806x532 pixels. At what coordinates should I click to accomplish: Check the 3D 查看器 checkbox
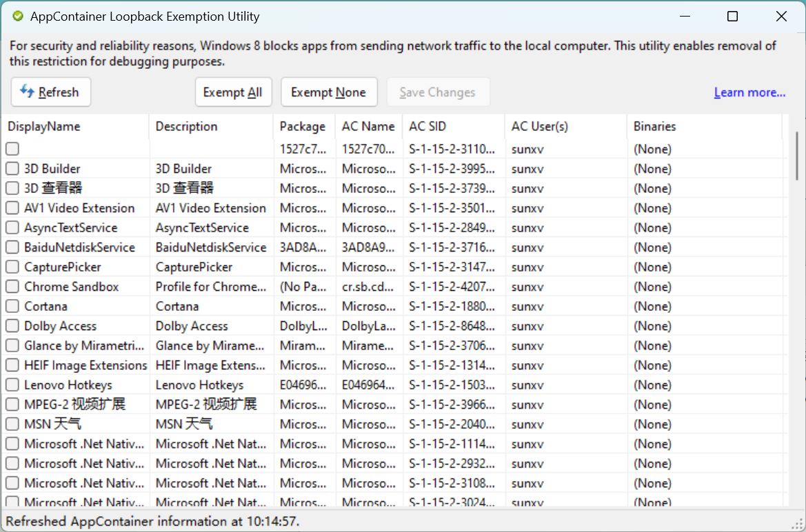[12, 188]
